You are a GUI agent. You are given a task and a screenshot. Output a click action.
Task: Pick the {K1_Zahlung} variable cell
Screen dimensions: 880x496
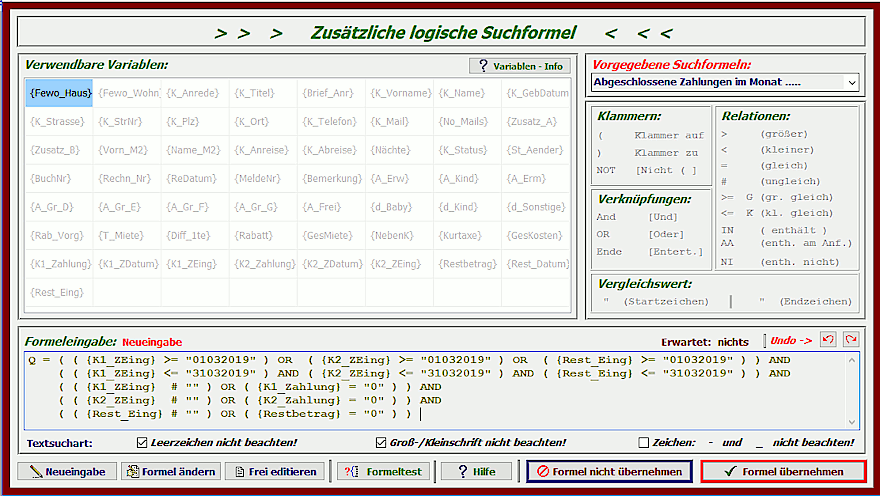(61, 264)
